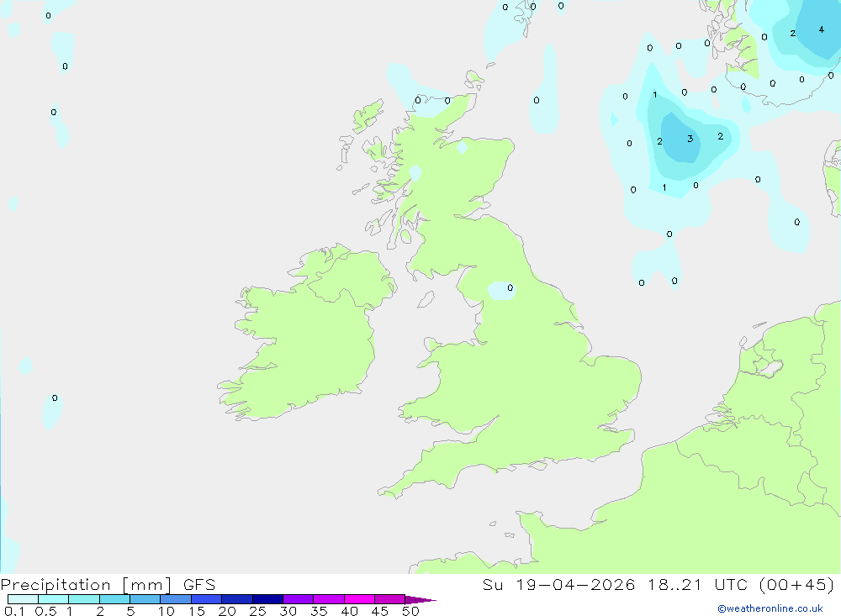Viewport: 841px width, 616px height.
Task: Click the dark blue precipitation core labeled 3
Action: 680,138
